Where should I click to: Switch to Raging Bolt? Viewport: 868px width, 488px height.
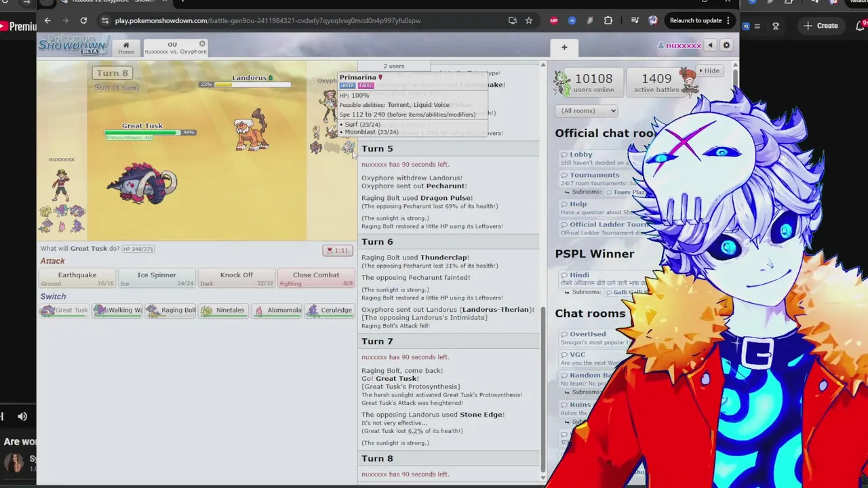tap(170, 310)
